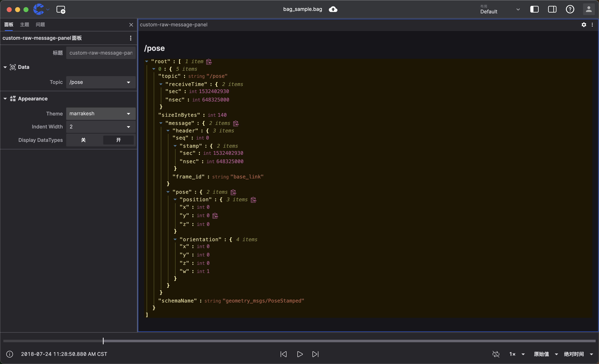Click the add panel icon
The width and height of the screenshot is (599, 364).
coord(61,9)
